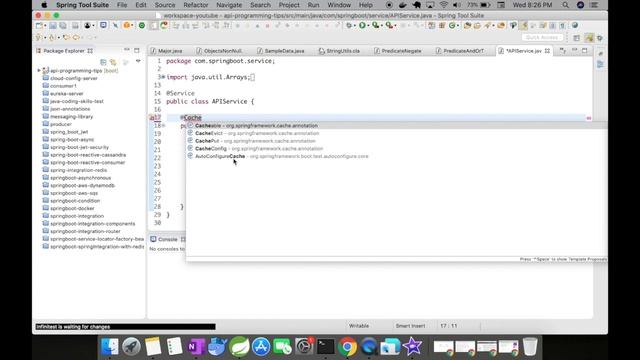Maximize the editor area
This screenshot has width=640, height=360.
click(x=584, y=50)
